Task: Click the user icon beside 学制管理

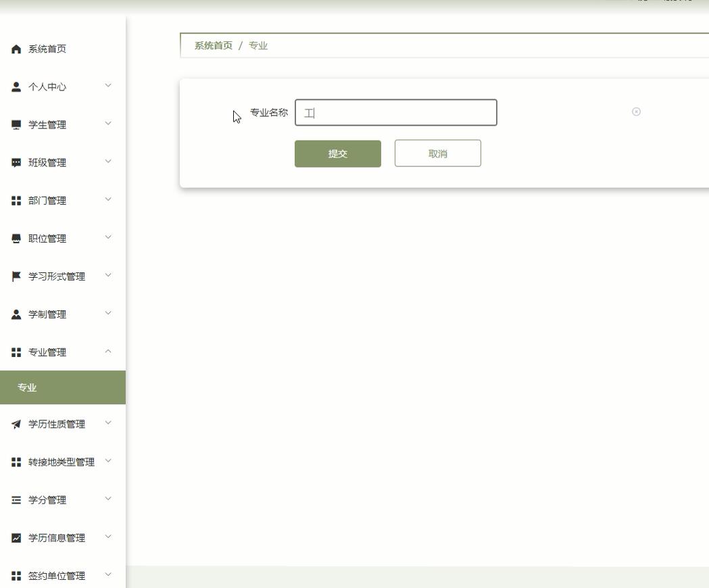Action: tap(16, 314)
